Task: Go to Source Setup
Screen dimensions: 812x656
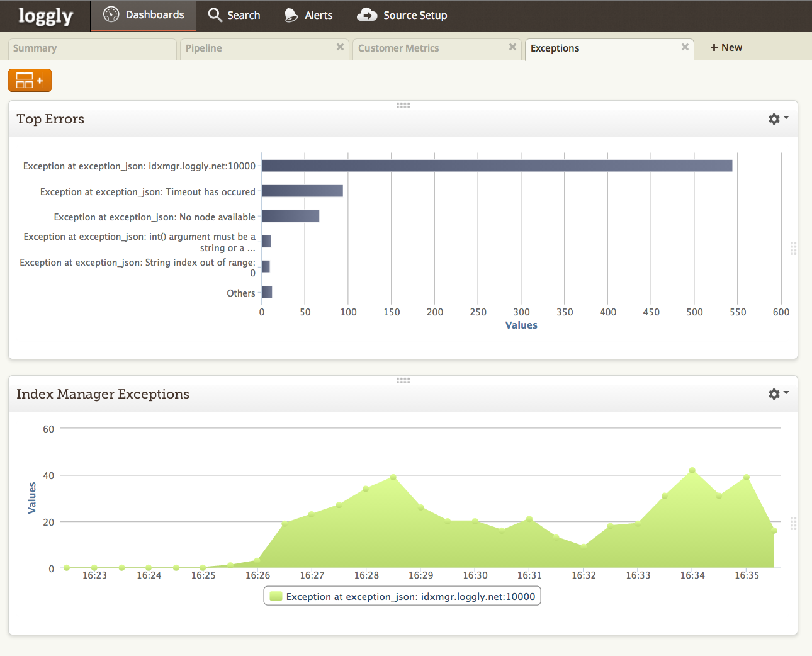Action: (x=402, y=15)
